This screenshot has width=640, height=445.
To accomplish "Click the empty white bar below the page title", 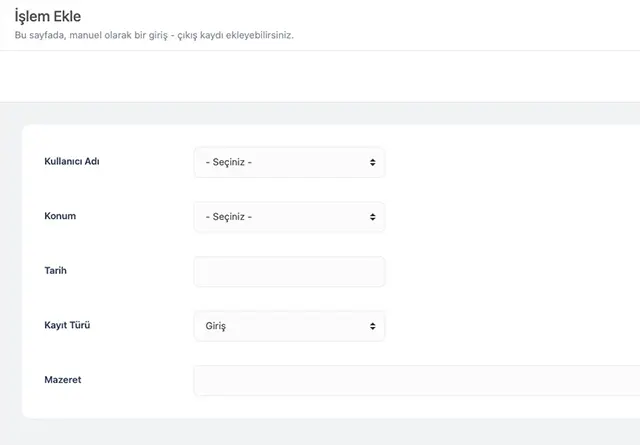I will [x=320, y=76].
